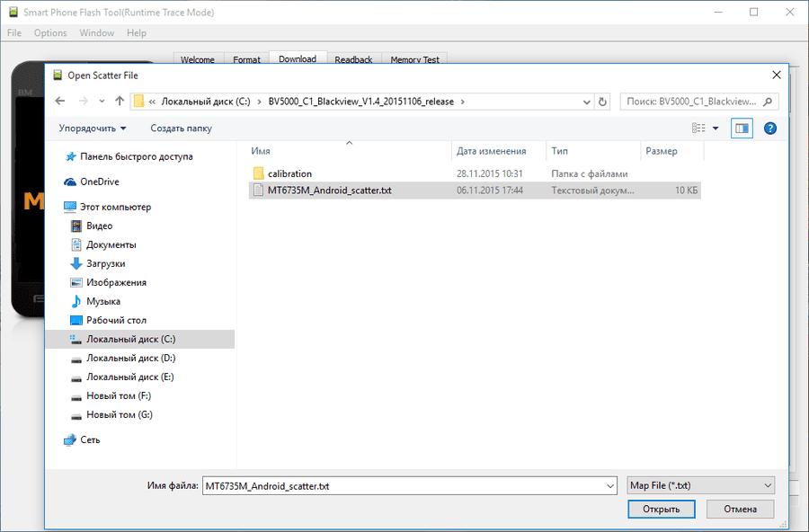Image resolution: width=809 pixels, height=532 pixels.
Task: Switch to the Readback tab
Action: (x=353, y=59)
